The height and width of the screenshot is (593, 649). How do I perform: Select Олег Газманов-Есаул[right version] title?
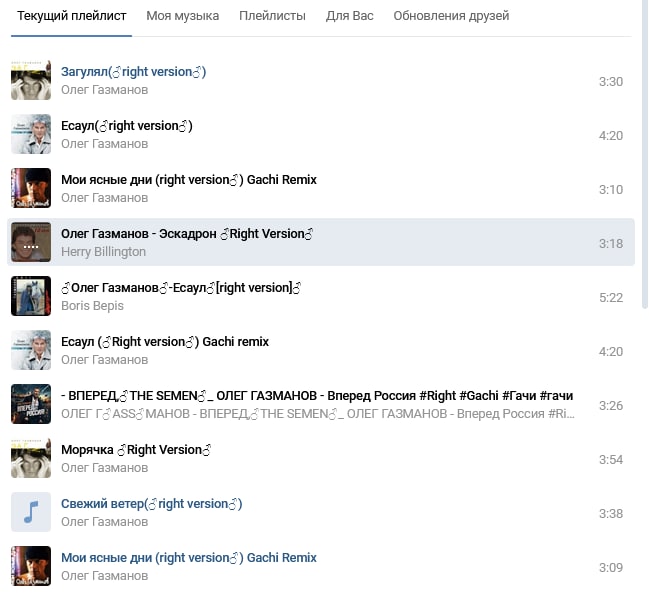click(181, 288)
